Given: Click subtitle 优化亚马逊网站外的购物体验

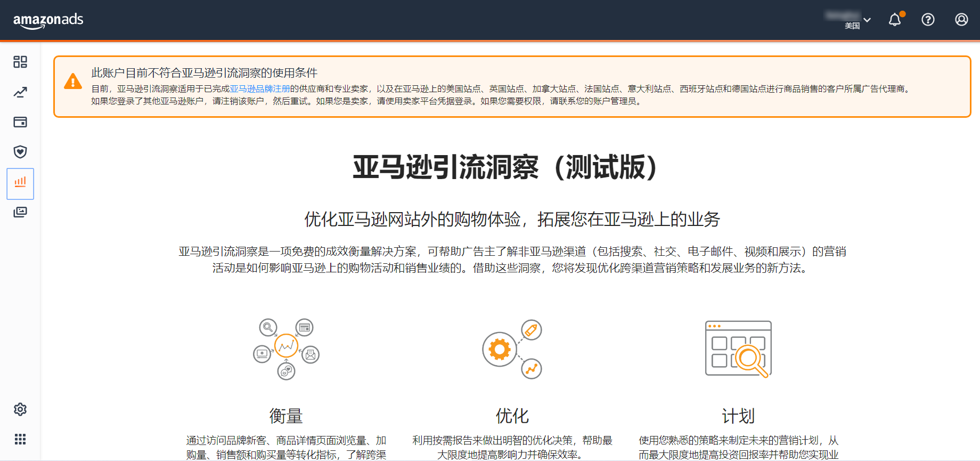Looking at the screenshot, I should click(x=413, y=219).
